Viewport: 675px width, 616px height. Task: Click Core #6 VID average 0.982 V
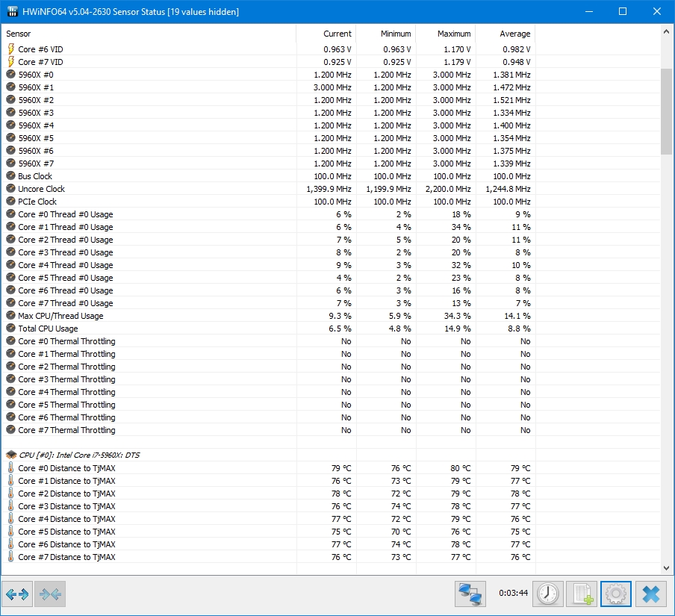click(517, 49)
